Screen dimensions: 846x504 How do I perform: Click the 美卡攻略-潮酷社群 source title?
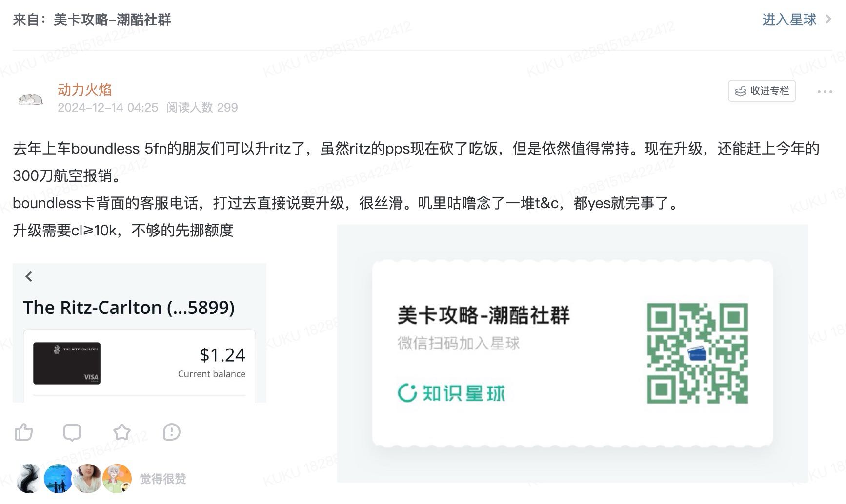(112, 19)
